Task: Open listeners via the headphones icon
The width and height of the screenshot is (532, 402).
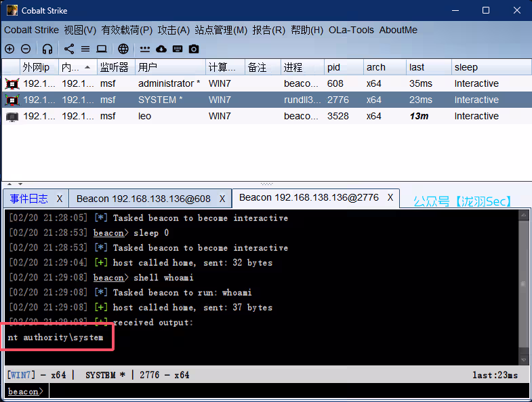Action: 47,49
